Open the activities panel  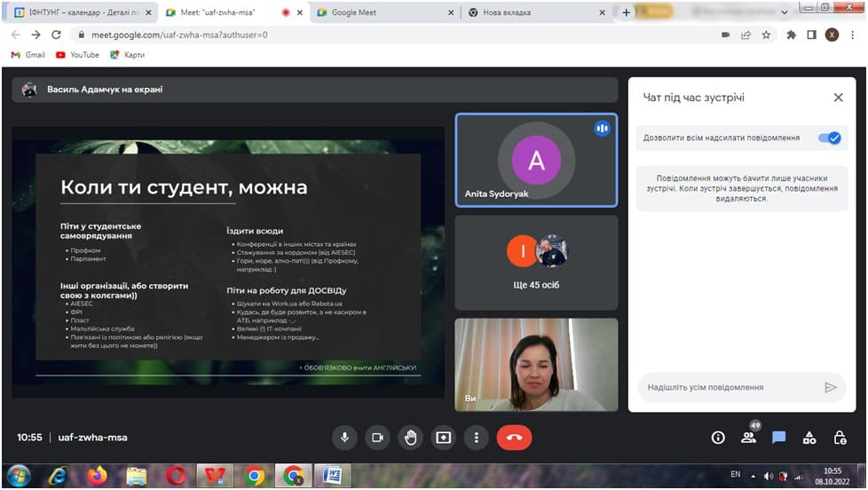tap(809, 438)
